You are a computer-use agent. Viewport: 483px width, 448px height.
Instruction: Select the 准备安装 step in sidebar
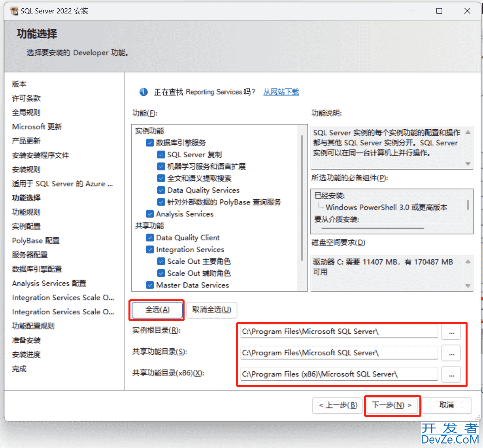26,340
